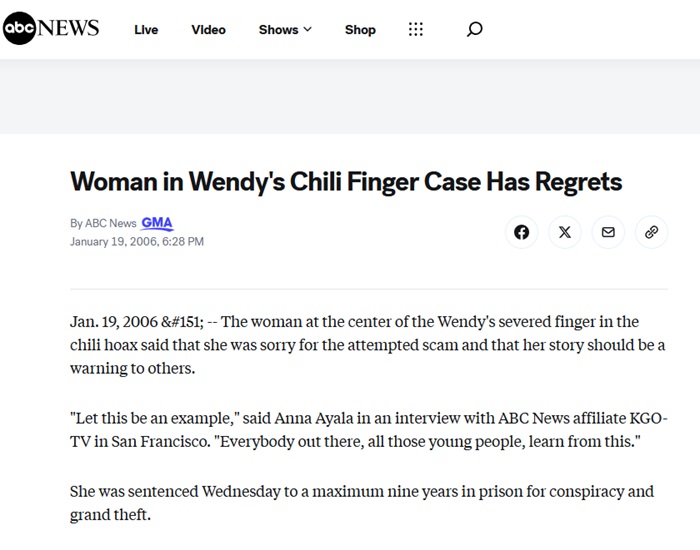Expand the Shows dropdown menu
The width and height of the screenshot is (700, 550).
[x=285, y=29]
